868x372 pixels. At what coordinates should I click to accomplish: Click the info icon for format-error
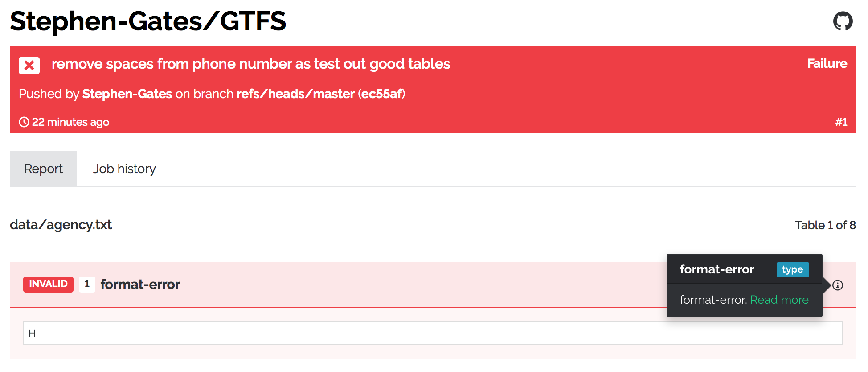click(838, 285)
